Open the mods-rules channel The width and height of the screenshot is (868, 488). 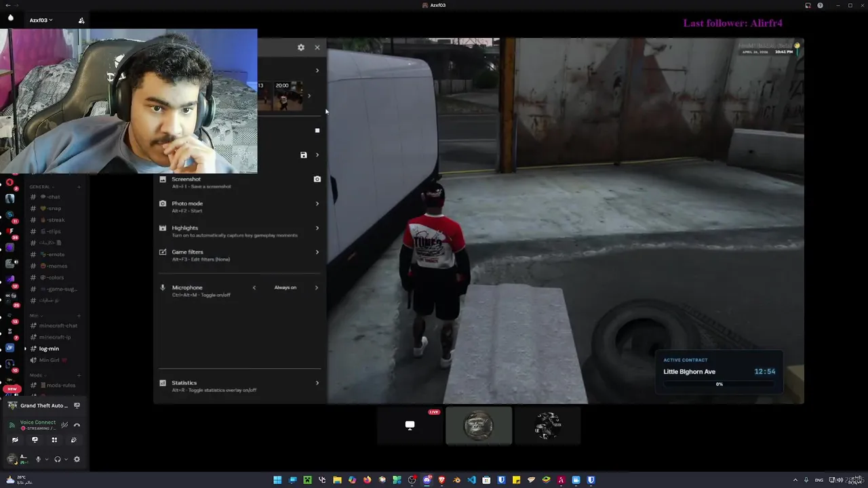(x=55, y=385)
